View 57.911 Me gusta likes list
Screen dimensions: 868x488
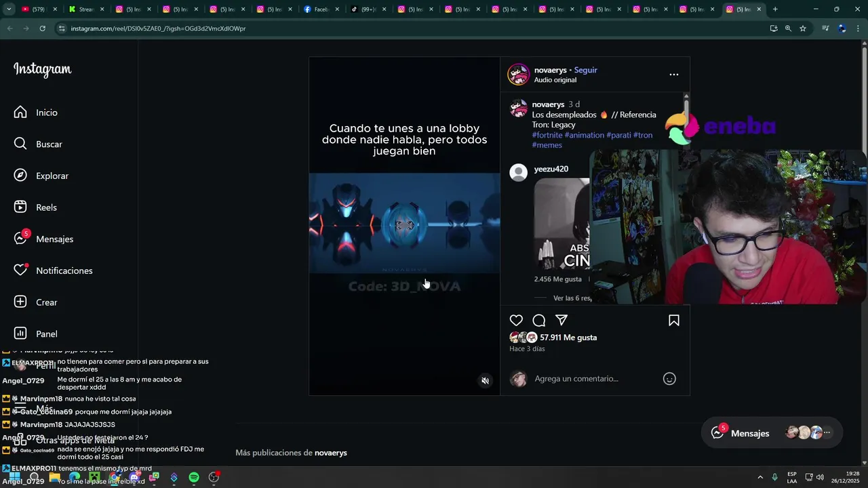click(x=568, y=338)
